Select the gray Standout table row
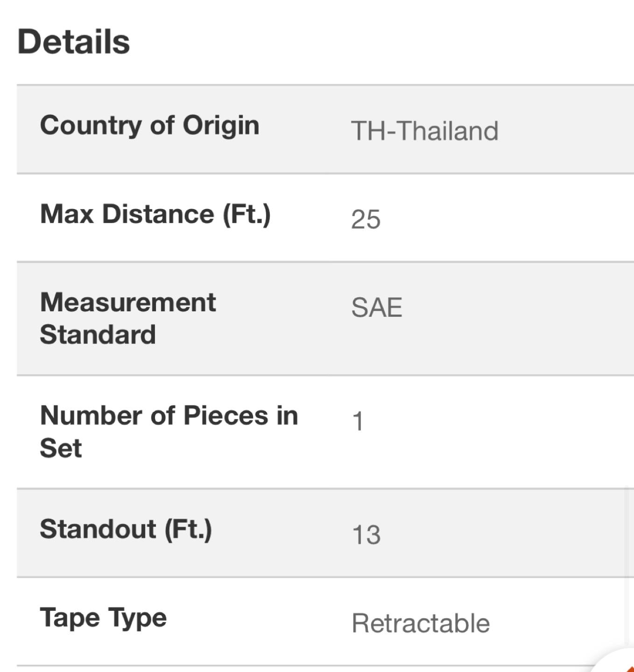 click(325, 533)
